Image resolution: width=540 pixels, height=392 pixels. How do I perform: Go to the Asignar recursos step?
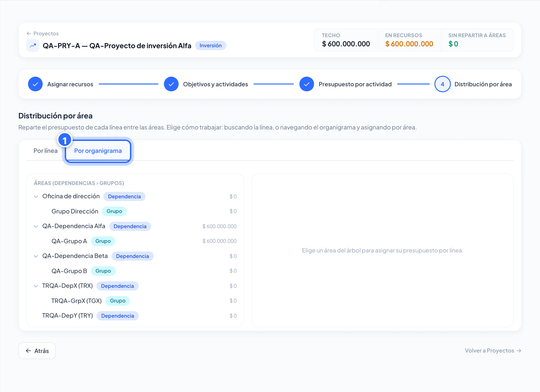point(70,84)
